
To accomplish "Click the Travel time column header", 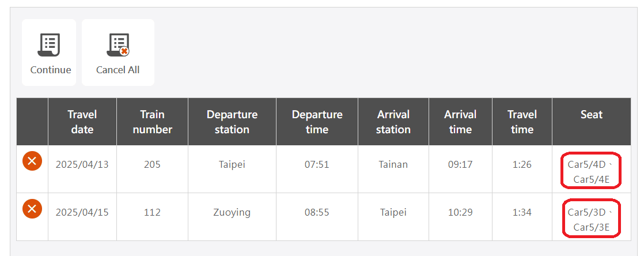I will point(522,122).
